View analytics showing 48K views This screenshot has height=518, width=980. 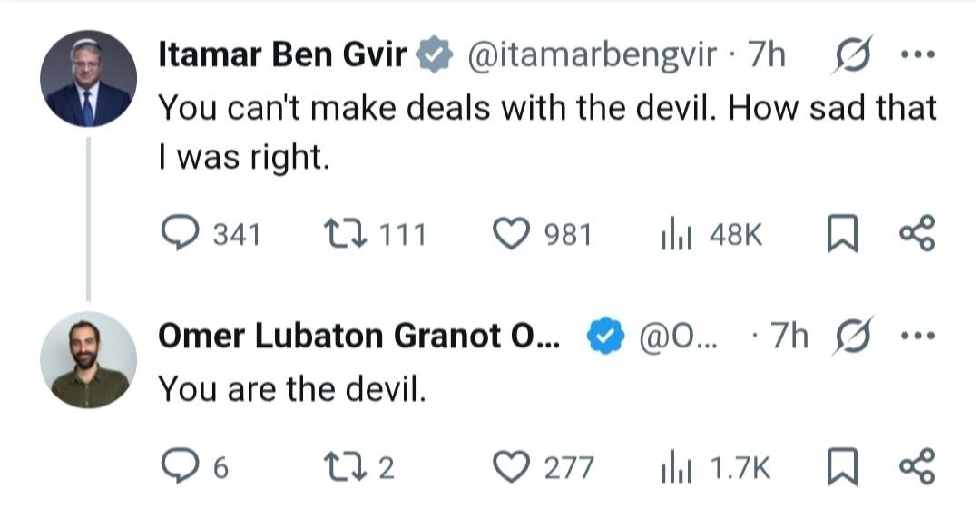coord(670,235)
